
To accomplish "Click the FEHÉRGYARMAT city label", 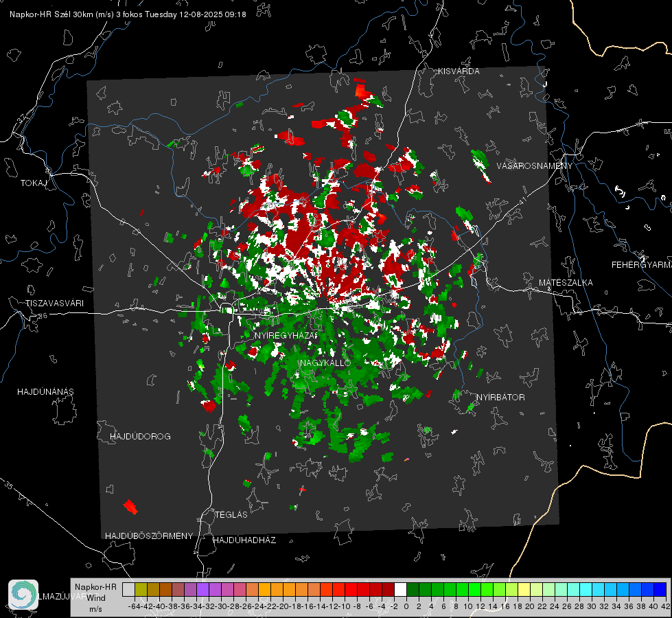I will (642, 265).
